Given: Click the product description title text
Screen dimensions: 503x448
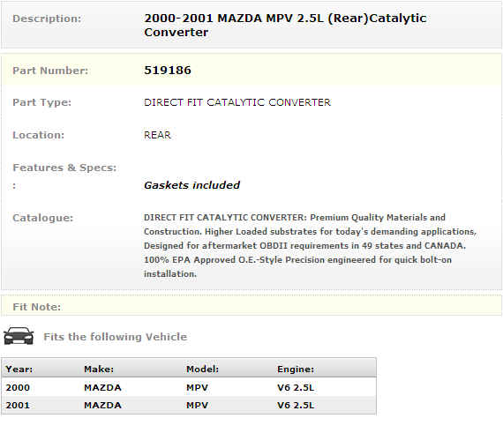Looking at the screenshot, I should [x=285, y=25].
